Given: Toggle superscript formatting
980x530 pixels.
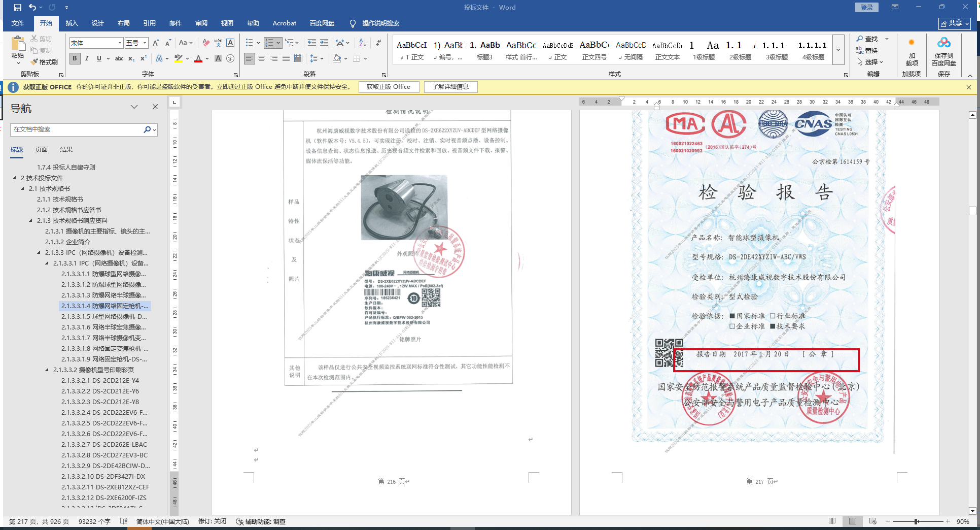Looking at the screenshot, I should [x=144, y=58].
